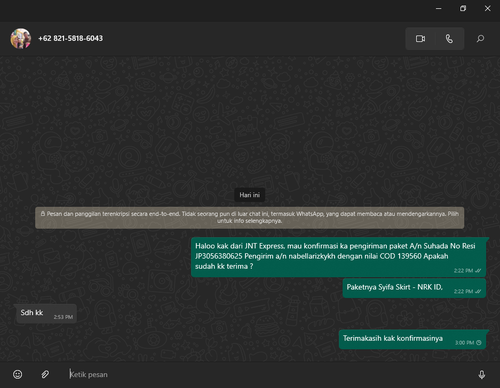500x388 pixels.
Task: Select the 'Terimakasih kak konfirmasinya' message
Action: pos(412,339)
